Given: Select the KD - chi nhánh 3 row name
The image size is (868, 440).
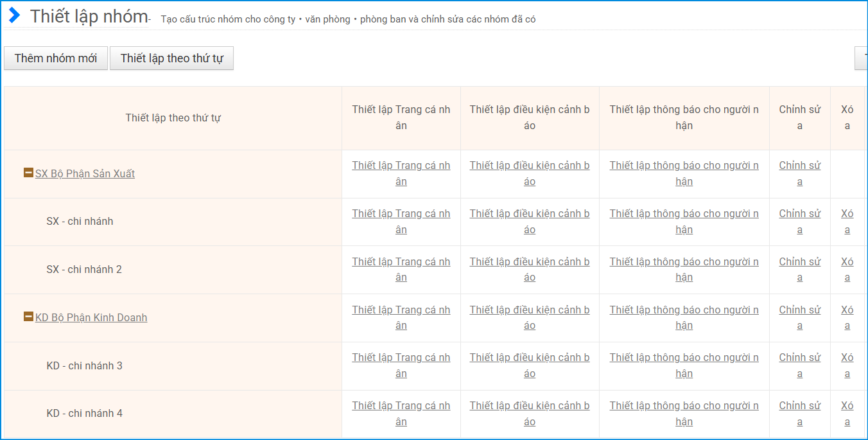Looking at the screenshot, I should [x=84, y=365].
